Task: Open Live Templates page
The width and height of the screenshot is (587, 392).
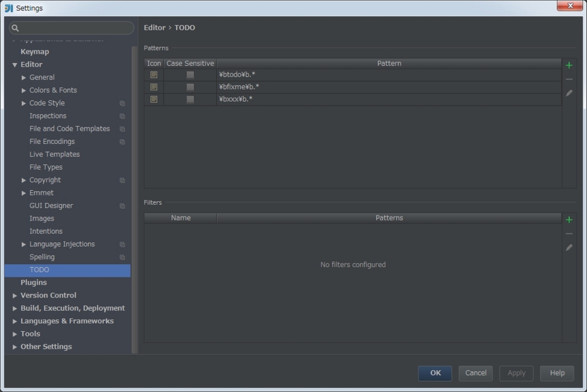Action: 54,154
